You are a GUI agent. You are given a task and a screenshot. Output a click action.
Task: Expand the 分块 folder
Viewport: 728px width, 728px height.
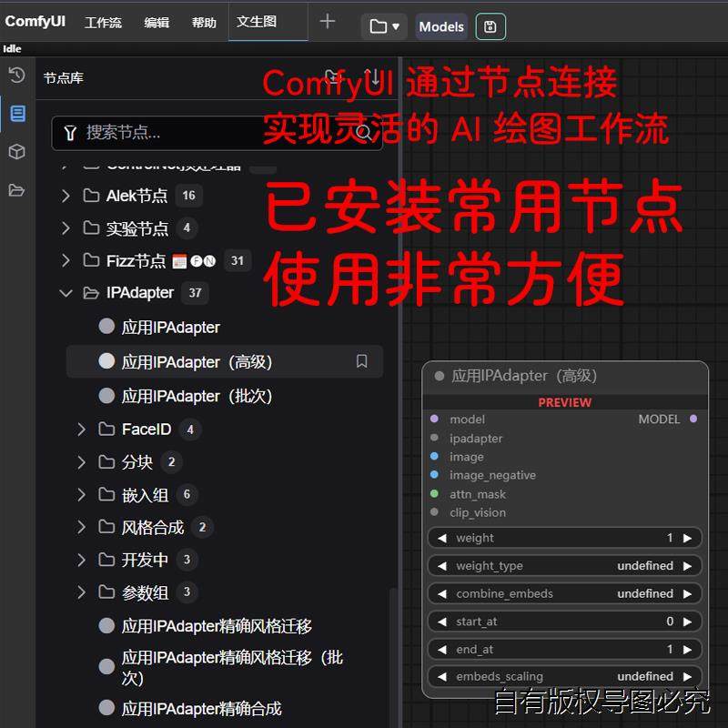point(81,462)
